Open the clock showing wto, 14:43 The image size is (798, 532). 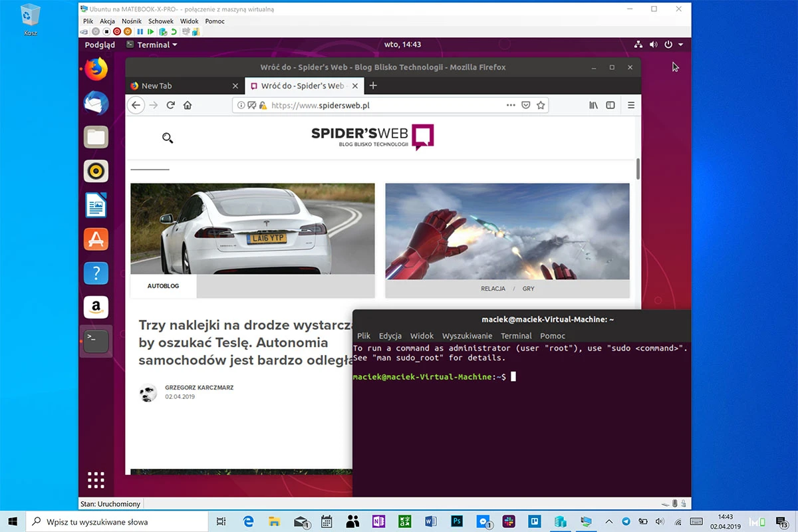[402, 45]
